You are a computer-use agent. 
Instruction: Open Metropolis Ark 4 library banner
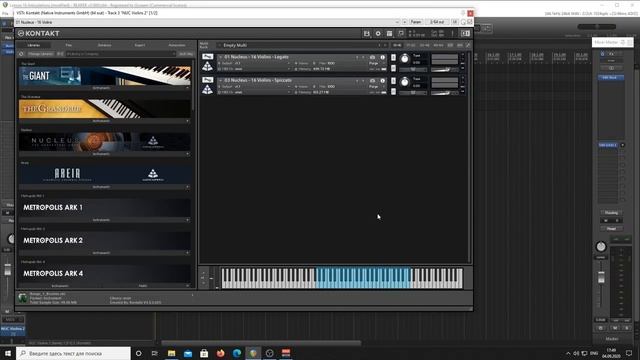click(x=105, y=273)
